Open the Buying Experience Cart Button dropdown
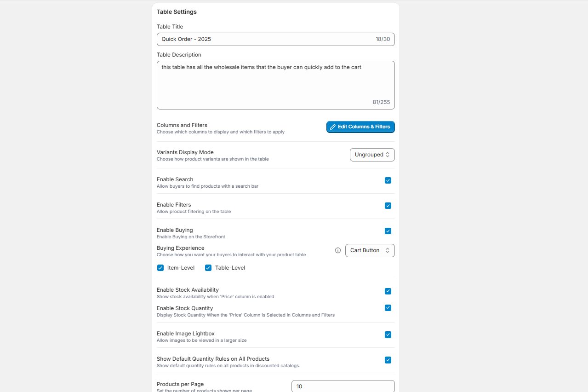Viewport: 588px width, 392px height. (x=370, y=250)
